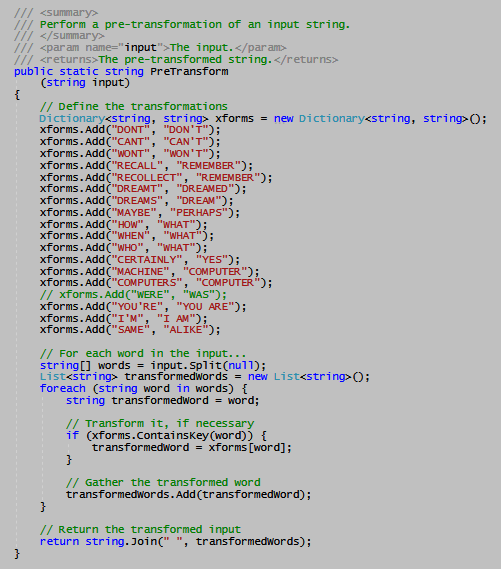Click the PreTransform method name
This screenshot has height=569, width=501.
coord(189,71)
